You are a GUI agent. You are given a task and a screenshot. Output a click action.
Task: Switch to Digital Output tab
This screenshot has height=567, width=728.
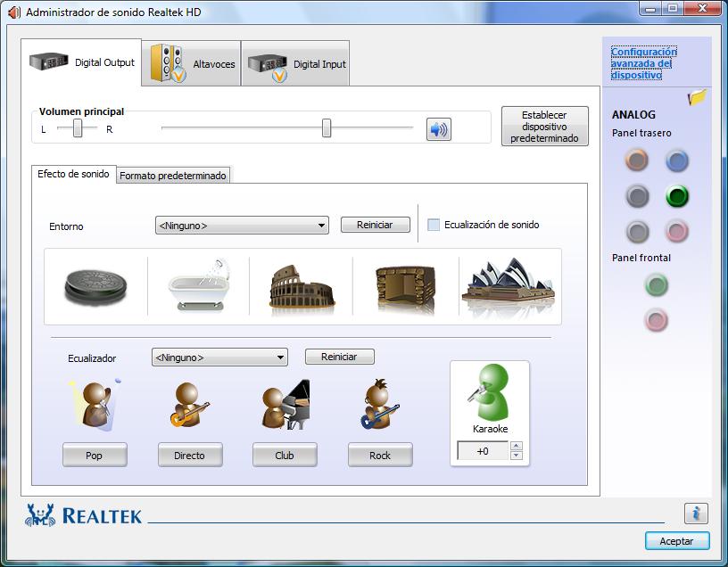pos(82,62)
